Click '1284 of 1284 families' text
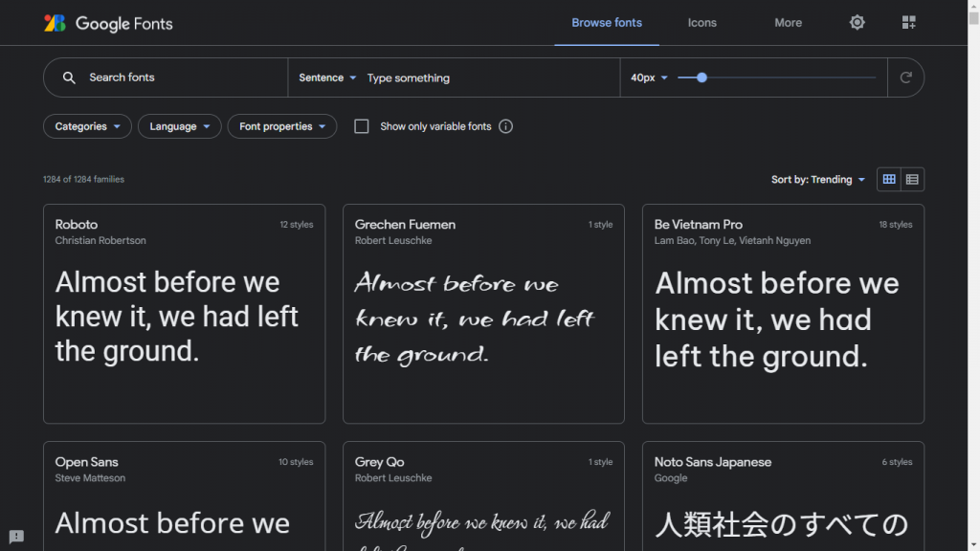This screenshot has height=551, width=980. coord(84,179)
